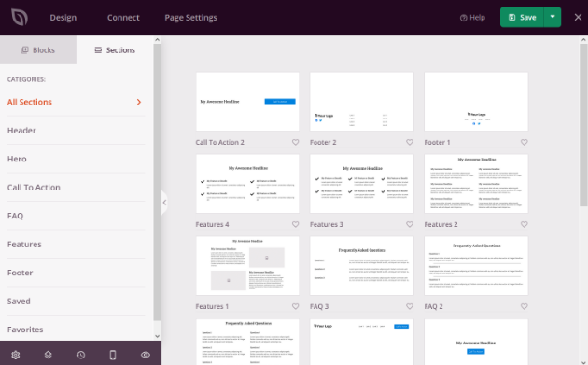Insert the Features 4 thumbnail
Image resolution: width=588 pixels, height=365 pixels.
(x=247, y=184)
